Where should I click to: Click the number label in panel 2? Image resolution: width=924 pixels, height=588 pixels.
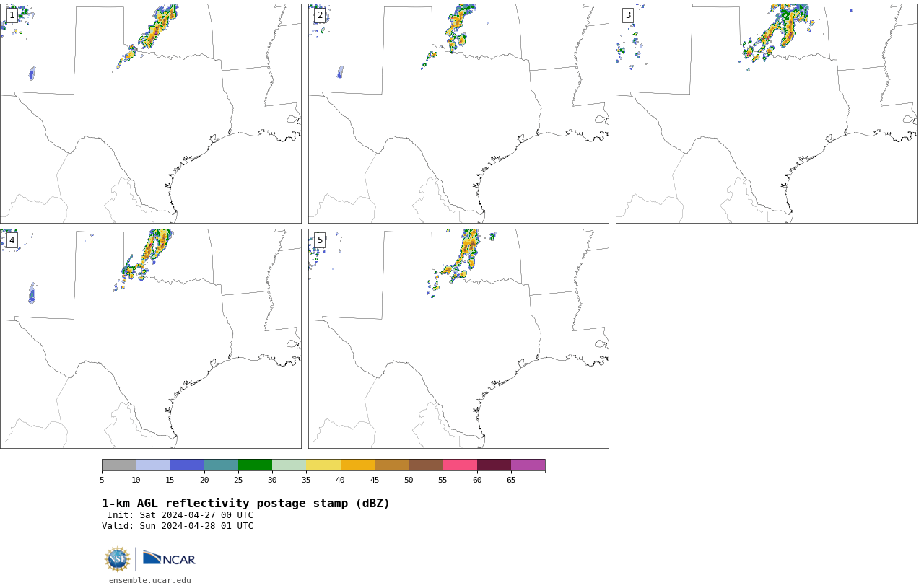click(320, 15)
